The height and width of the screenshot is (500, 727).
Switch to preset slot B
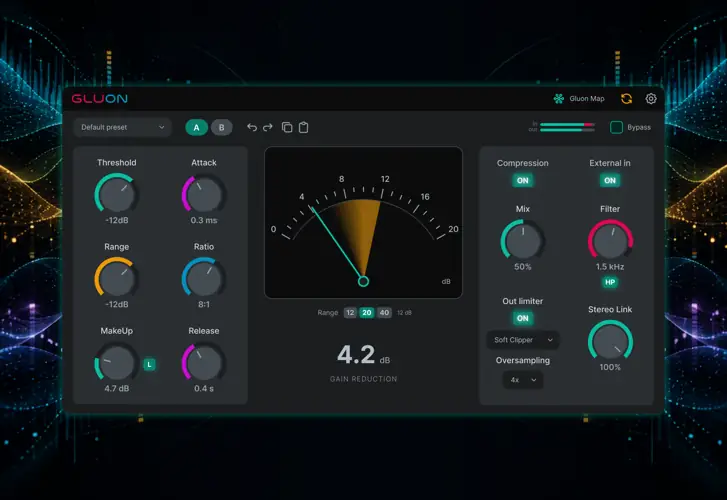pyautogui.click(x=222, y=128)
